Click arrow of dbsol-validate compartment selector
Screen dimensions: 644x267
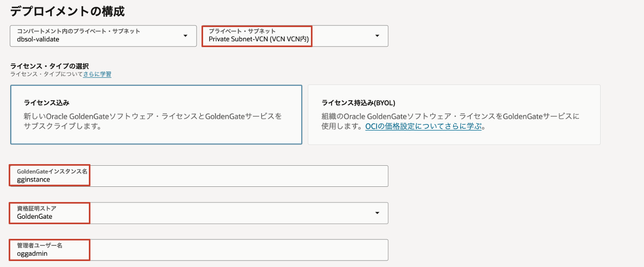(185, 36)
